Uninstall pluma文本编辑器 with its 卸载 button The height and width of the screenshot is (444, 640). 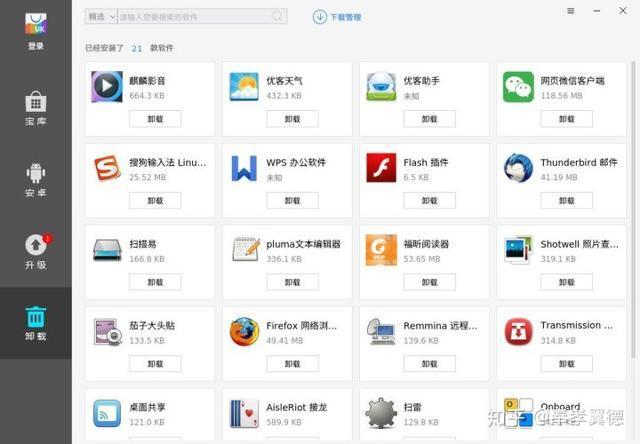[x=292, y=282]
